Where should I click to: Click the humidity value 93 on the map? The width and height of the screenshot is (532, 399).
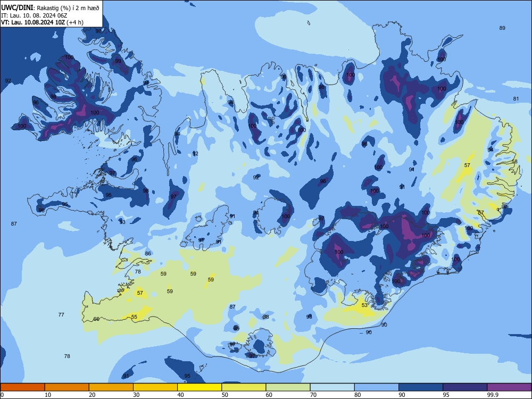[x=122, y=222]
